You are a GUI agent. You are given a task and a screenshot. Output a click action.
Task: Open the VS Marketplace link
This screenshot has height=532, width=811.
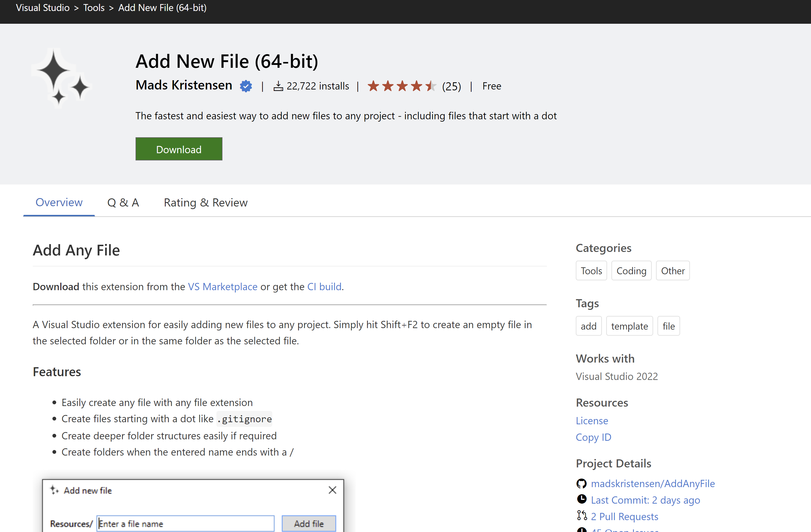click(x=222, y=287)
